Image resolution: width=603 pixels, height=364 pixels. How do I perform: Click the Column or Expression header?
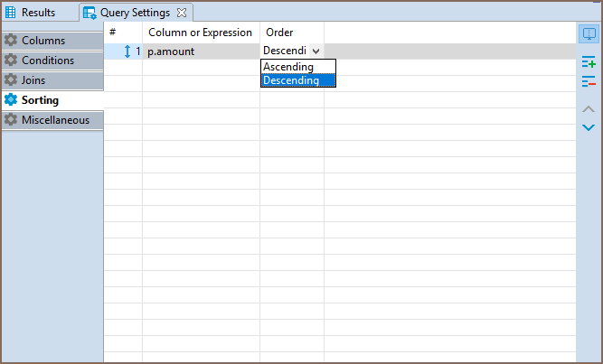pos(200,33)
